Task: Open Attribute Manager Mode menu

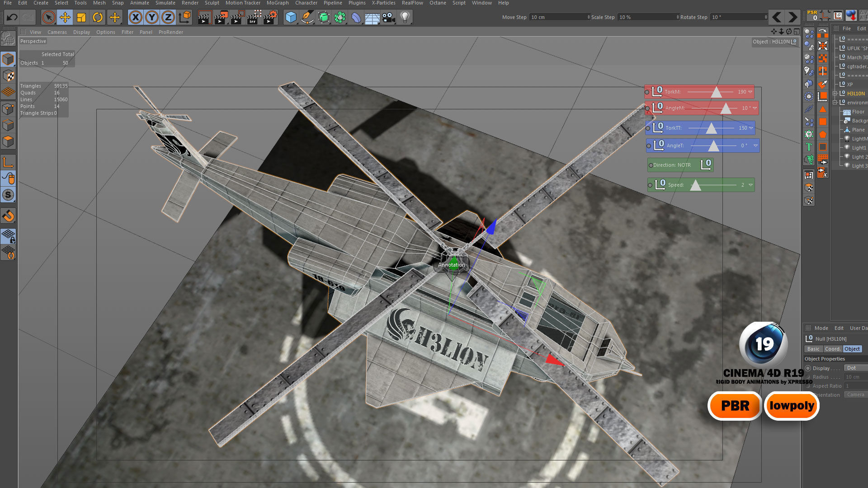Action: [821, 328]
